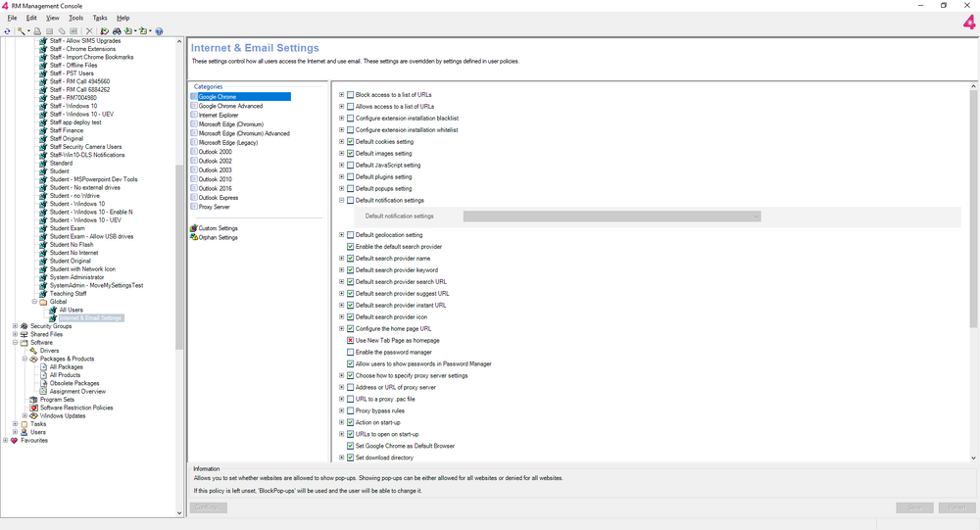Collapse the Software tree node

coord(15,343)
